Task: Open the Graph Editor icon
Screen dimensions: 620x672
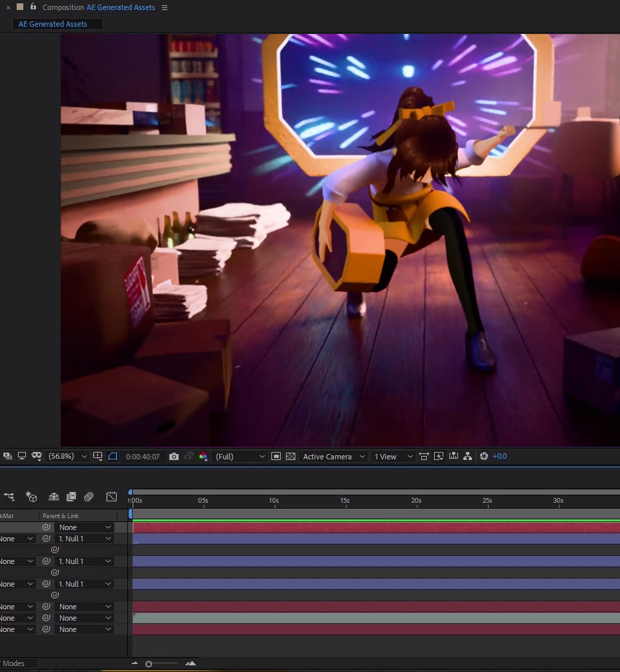Action: point(111,497)
